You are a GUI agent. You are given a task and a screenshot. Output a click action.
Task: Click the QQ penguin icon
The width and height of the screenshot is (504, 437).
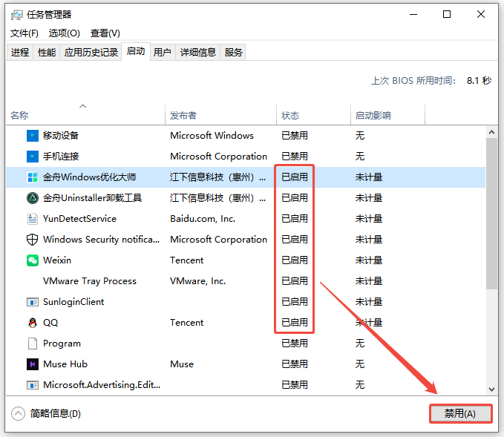[x=32, y=323]
